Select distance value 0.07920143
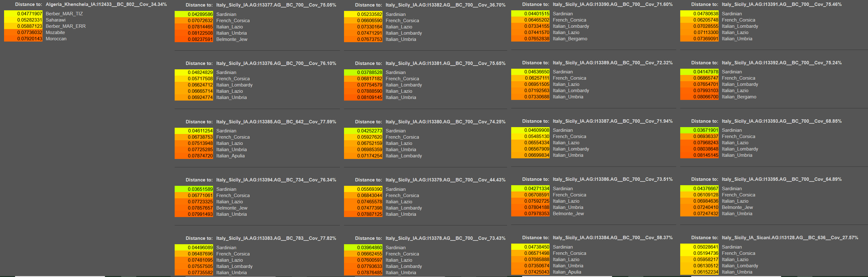 click(x=23, y=39)
